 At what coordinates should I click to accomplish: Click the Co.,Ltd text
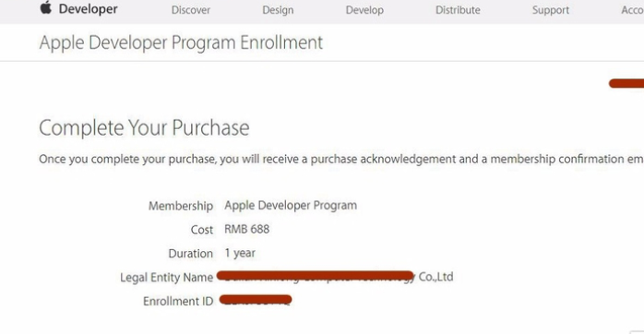pos(435,277)
